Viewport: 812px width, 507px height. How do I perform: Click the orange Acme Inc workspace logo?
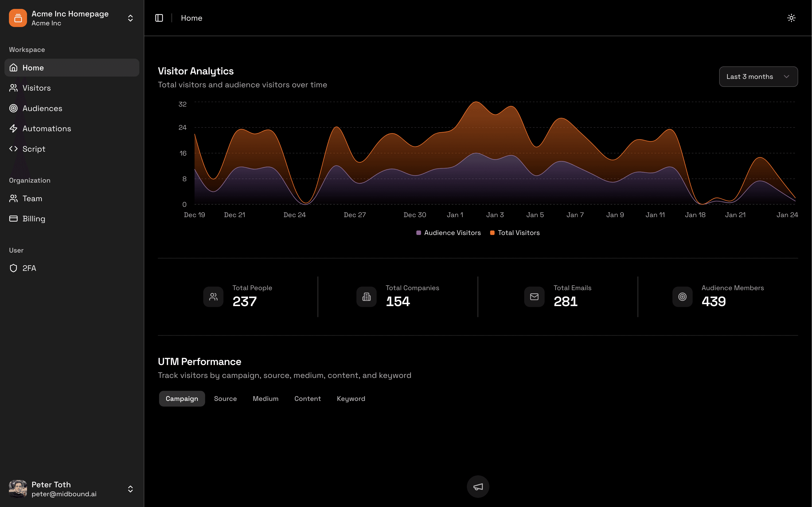tap(18, 18)
